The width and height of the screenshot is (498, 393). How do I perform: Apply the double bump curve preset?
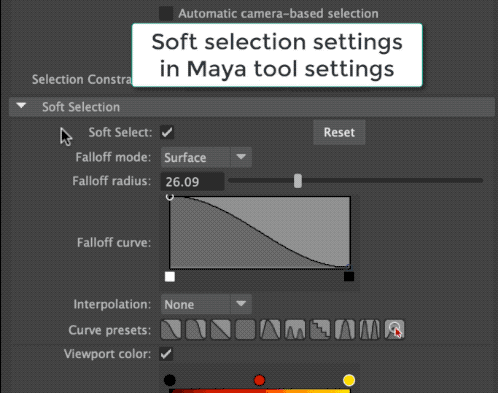point(295,330)
